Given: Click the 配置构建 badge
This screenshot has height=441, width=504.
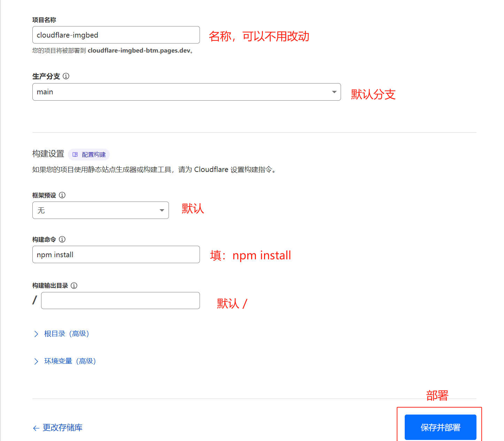Looking at the screenshot, I should pyautogui.click(x=89, y=154).
